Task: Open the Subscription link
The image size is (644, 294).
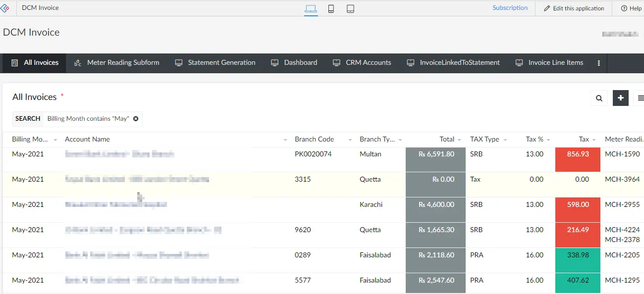Action: pos(510,7)
